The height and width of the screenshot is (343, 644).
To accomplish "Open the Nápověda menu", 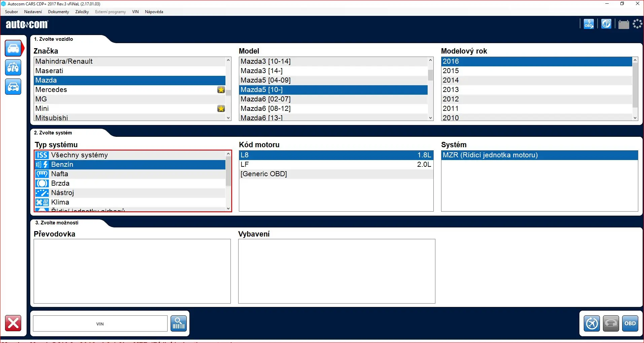I will click(154, 12).
